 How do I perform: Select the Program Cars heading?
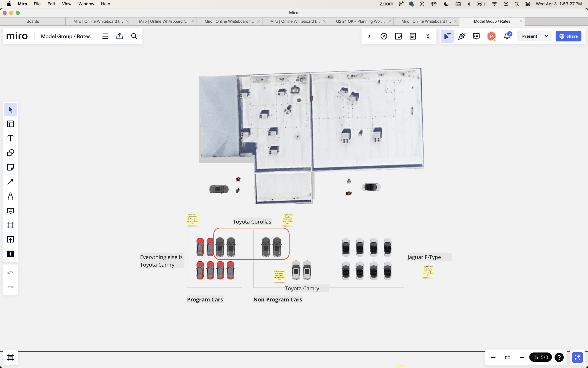(x=205, y=299)
